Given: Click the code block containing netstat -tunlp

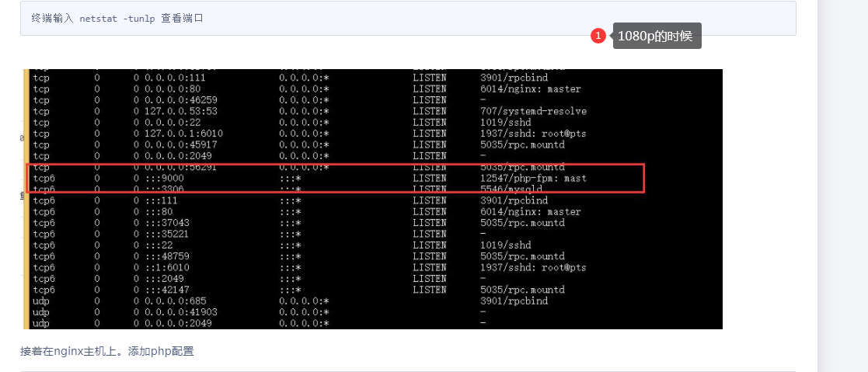Looking at the screenshot, I should click(408, 19).
